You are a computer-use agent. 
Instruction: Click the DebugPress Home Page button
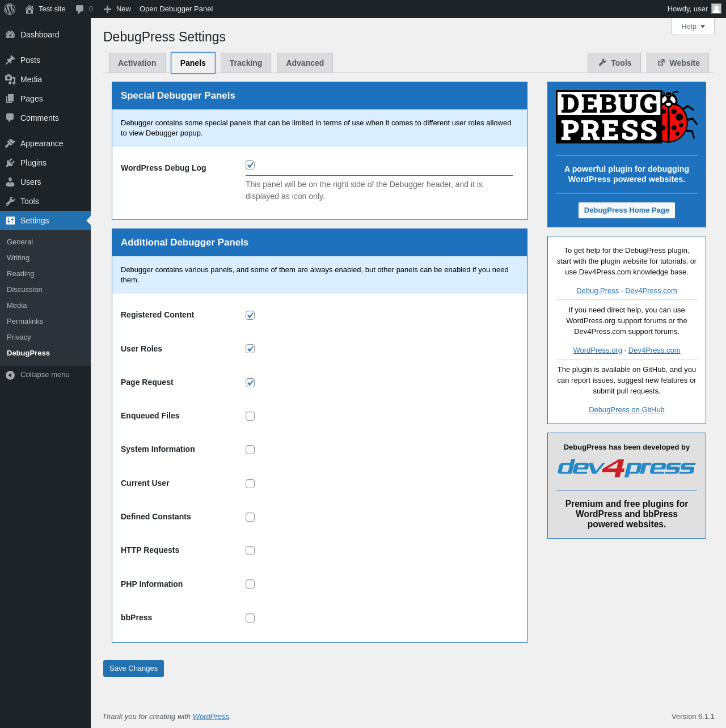tap(627, 210)
